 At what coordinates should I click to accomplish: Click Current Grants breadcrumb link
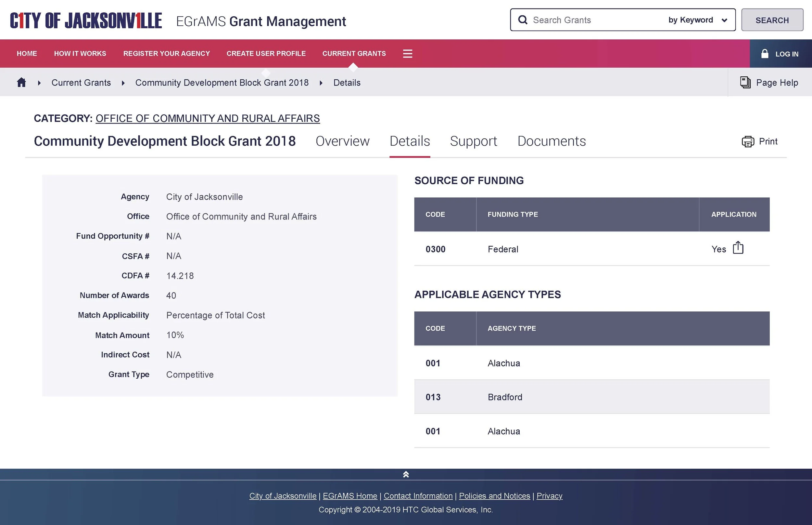(x=81, y=83)
